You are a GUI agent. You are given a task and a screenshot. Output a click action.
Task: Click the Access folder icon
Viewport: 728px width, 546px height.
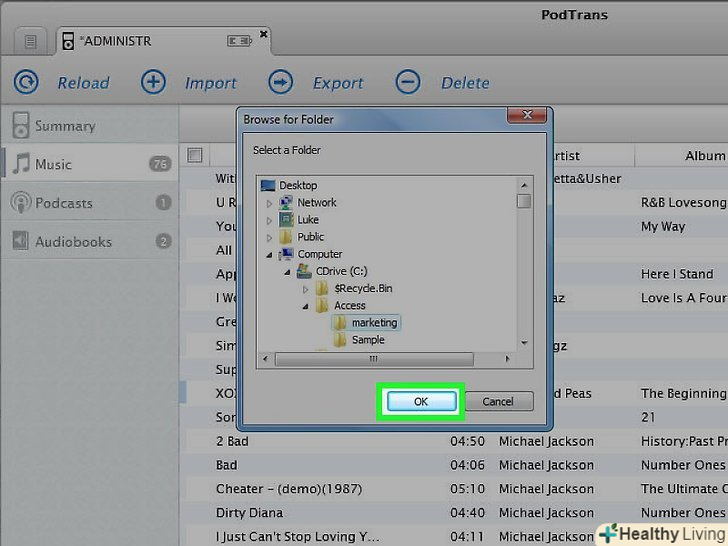(x=322, y=305)
